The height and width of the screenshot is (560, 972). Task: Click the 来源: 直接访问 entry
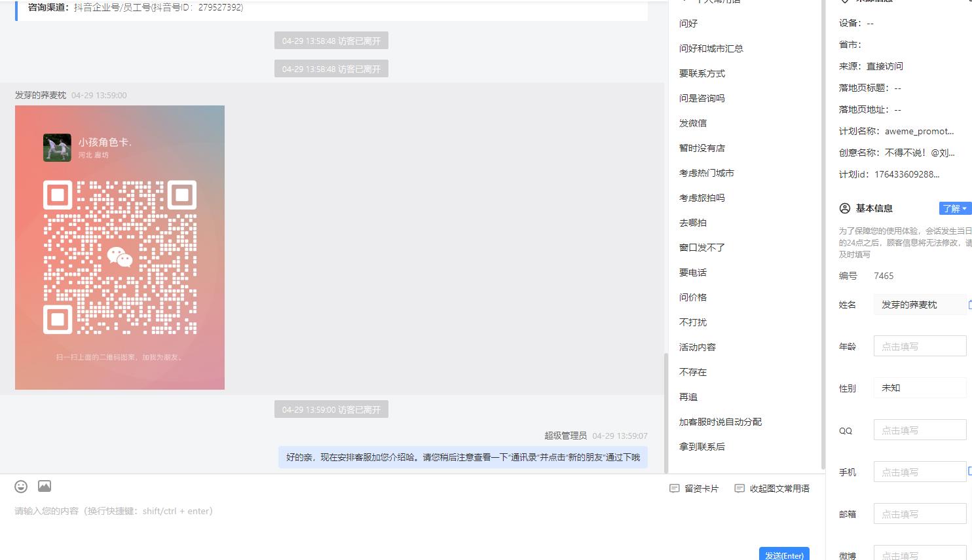point(871,66)
